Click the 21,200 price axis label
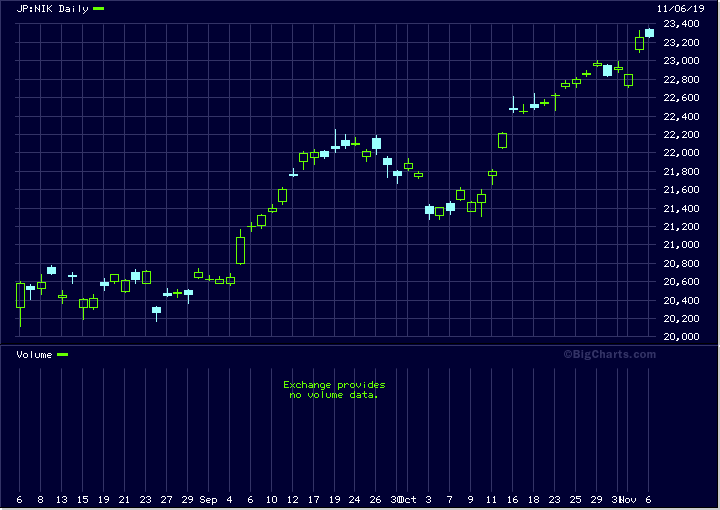This screenshot has height=510, width=720. coord(681,226)
